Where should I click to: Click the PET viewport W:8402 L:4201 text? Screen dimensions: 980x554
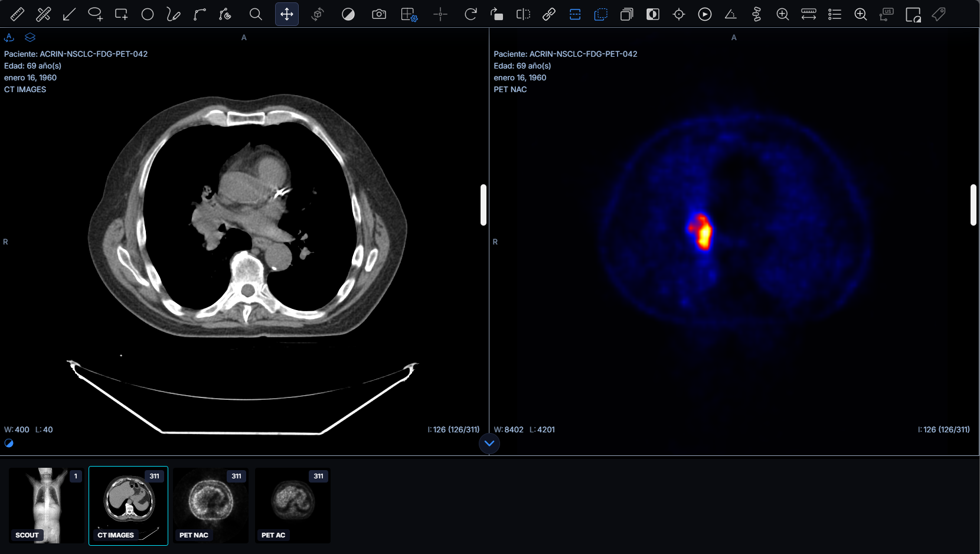[x=524, y=429]
